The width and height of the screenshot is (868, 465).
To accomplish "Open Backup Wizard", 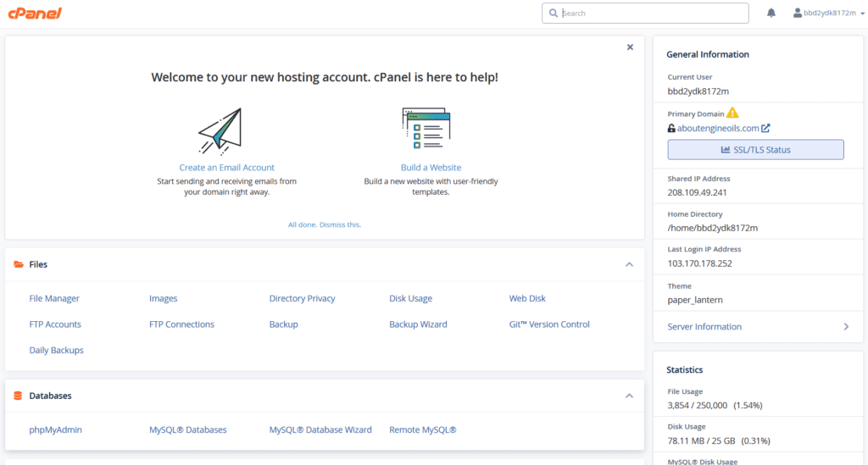I will click(x=418, y=324).
